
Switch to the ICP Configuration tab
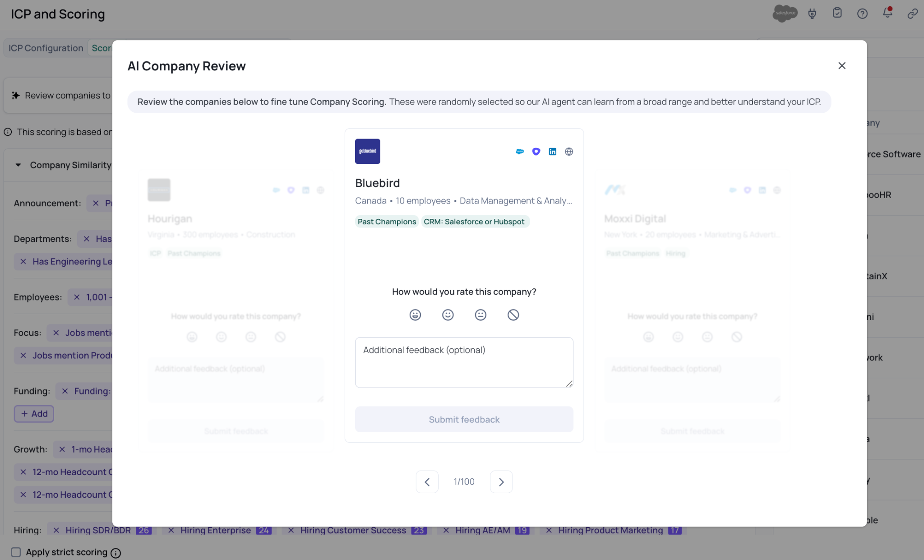46,48
